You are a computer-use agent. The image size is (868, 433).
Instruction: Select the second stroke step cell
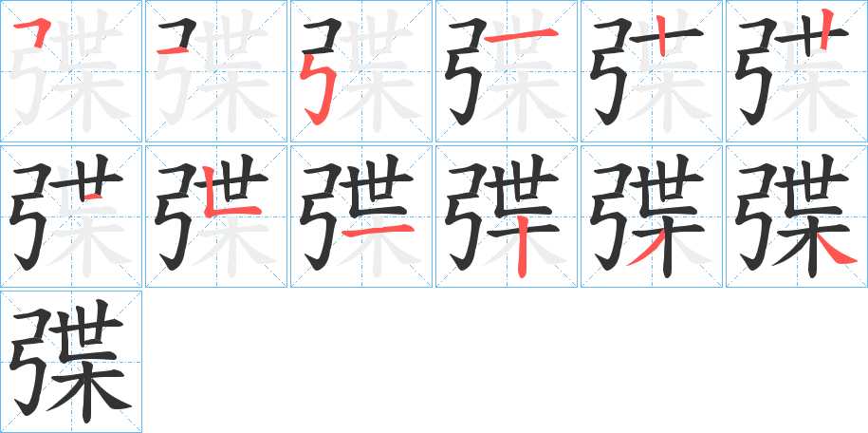pyautogui.click(x=216, y=71)
